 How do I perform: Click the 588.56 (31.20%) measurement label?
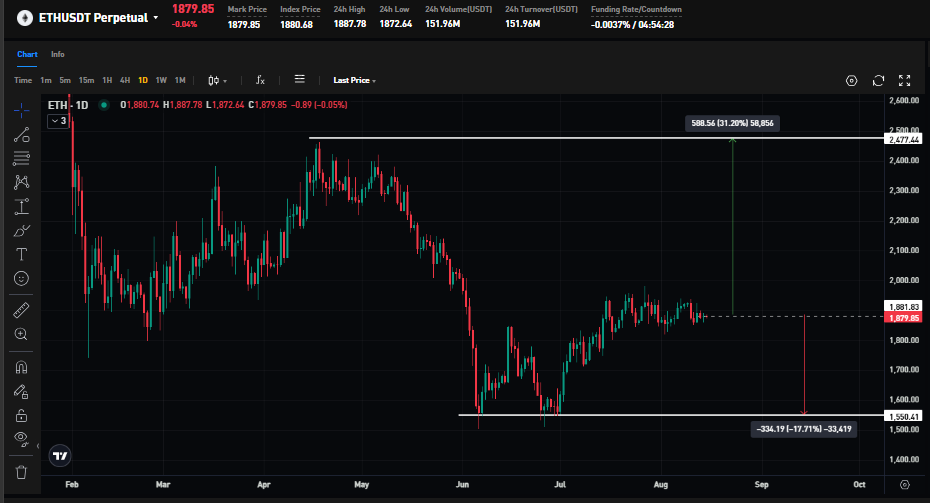click(732, 123)
